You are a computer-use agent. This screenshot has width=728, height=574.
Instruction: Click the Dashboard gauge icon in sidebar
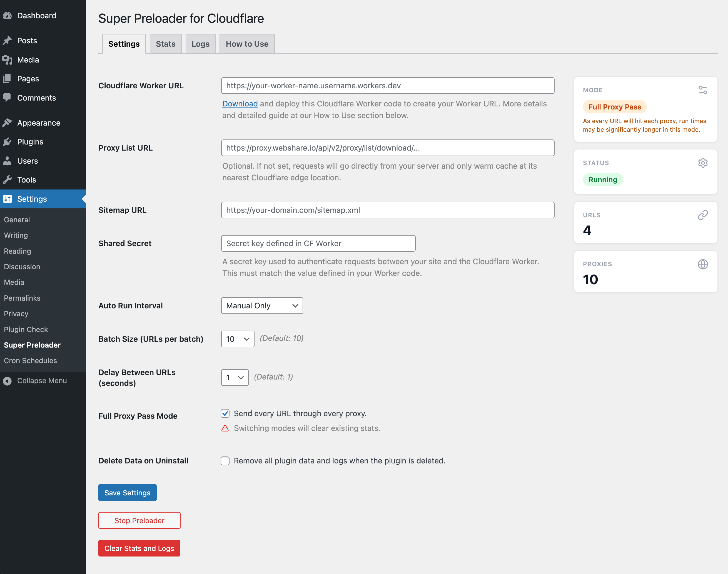coord(8,16)
